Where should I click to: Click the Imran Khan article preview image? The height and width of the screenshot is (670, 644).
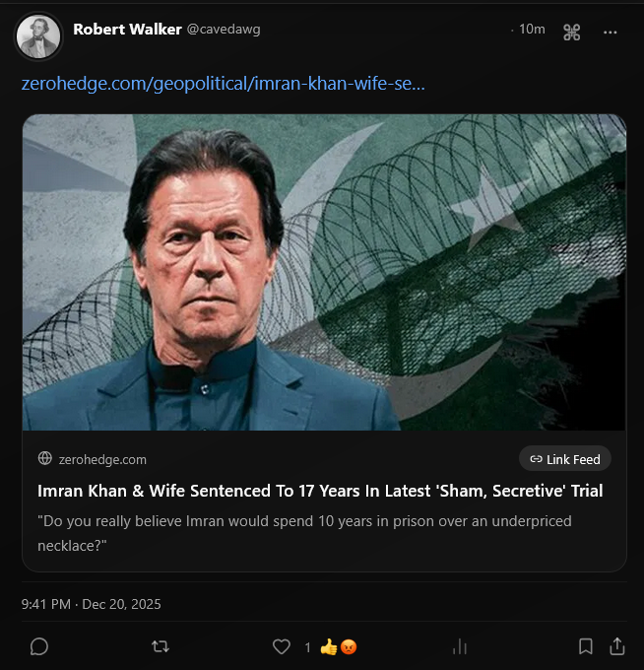(x=324, y=272)
